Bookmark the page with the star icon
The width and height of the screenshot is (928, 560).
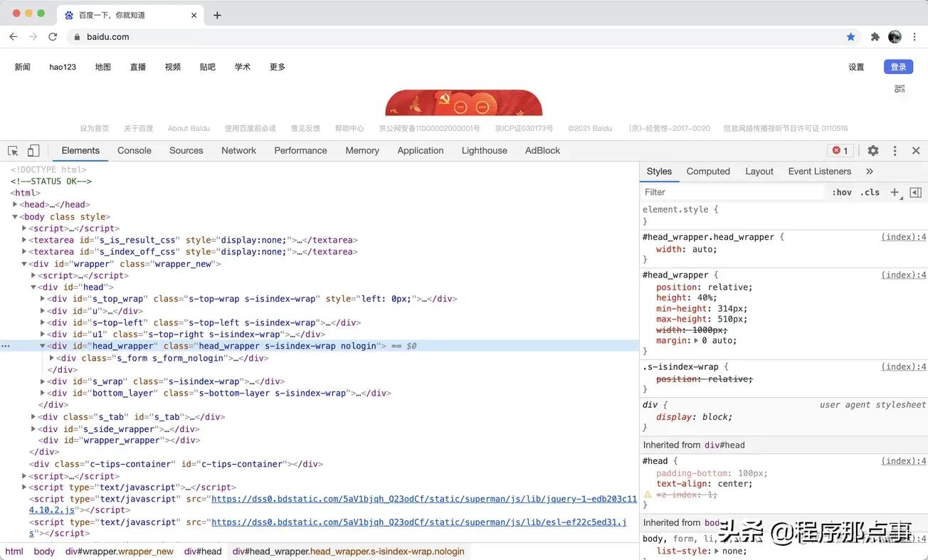[851, 36]
